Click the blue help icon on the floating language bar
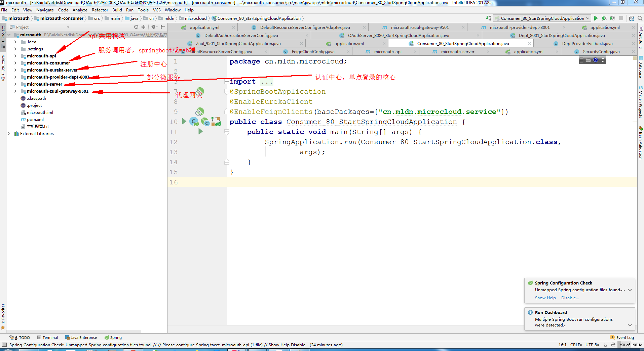Screen dimensions: 644x351 tap(596, 60)
